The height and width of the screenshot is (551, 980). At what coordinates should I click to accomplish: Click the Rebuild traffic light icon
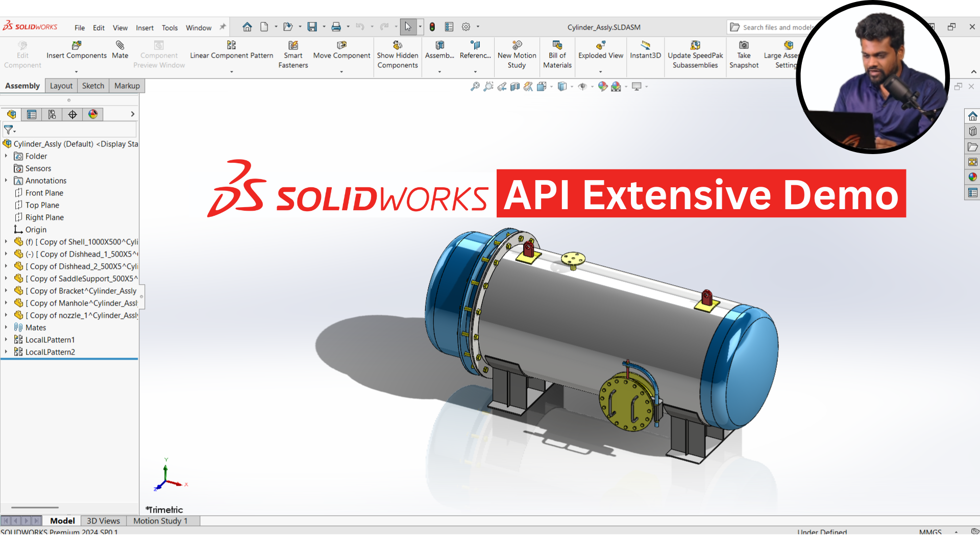click(432, 27)
